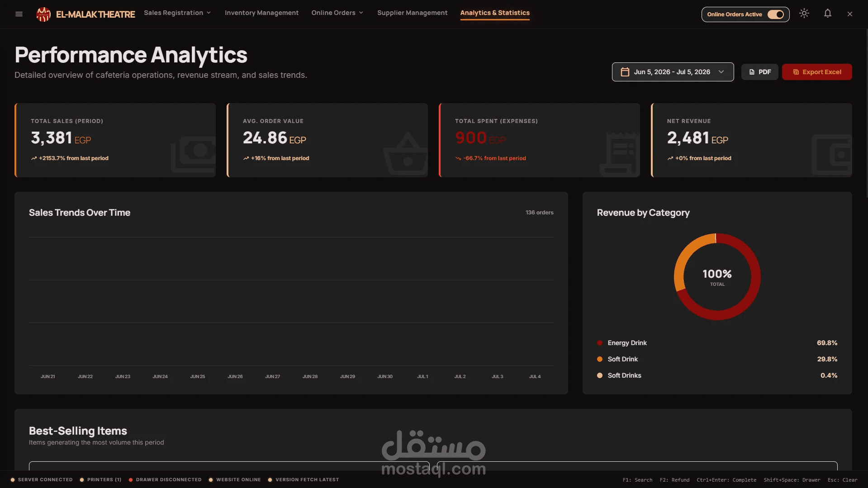Click 136 orders label
The width and height of the screenshot is (868, 488).
(539, 213)
